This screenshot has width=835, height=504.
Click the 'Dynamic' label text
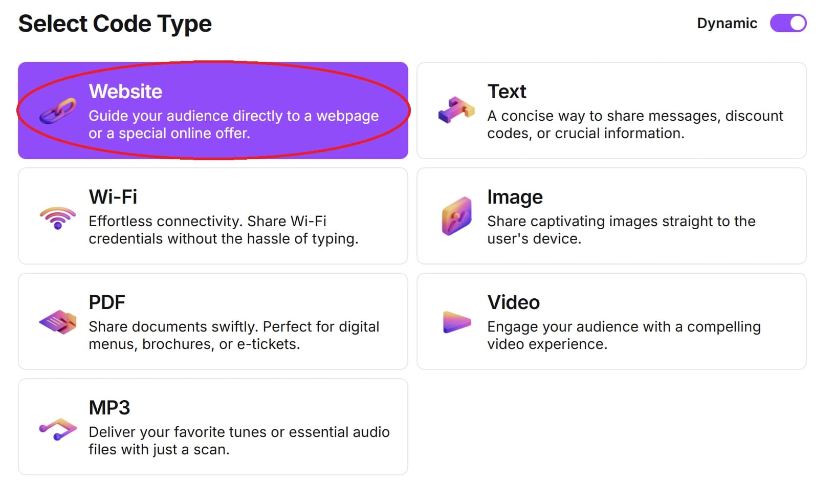(x=728, y=23)
